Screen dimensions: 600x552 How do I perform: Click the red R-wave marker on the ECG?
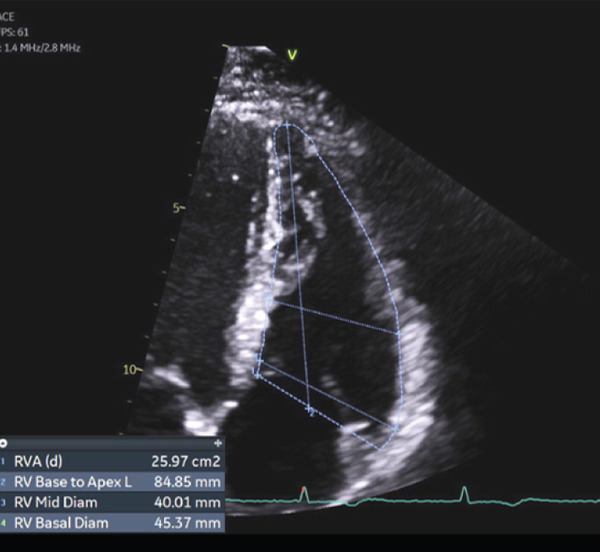[x=303, y=489]
